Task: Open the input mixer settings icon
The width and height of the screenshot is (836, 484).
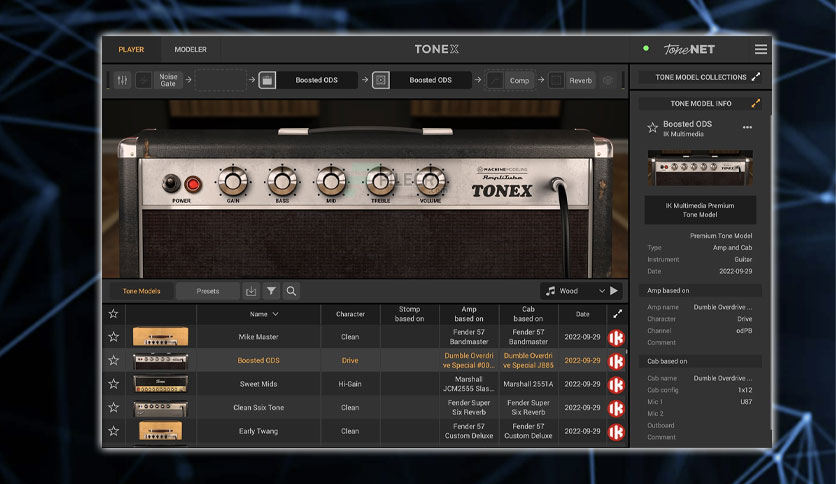Action: pos(122,80)
